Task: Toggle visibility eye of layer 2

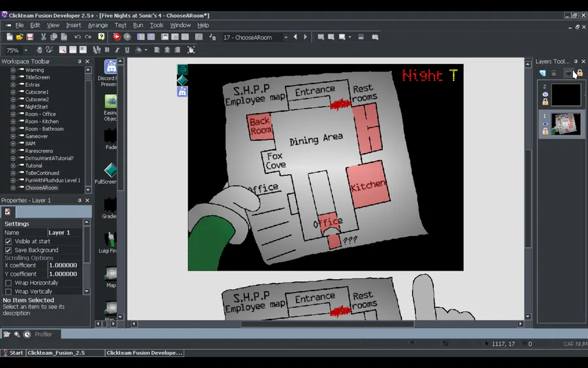Action: (546, 94)
